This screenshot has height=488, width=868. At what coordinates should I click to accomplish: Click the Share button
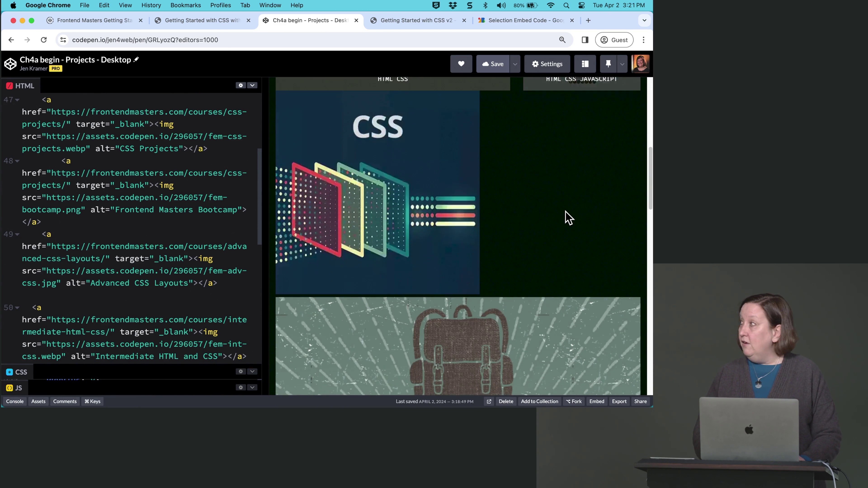641,401
